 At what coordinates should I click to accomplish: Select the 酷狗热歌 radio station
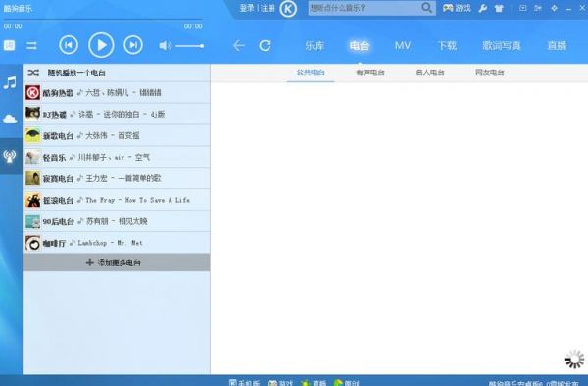(x=117, y=92)
